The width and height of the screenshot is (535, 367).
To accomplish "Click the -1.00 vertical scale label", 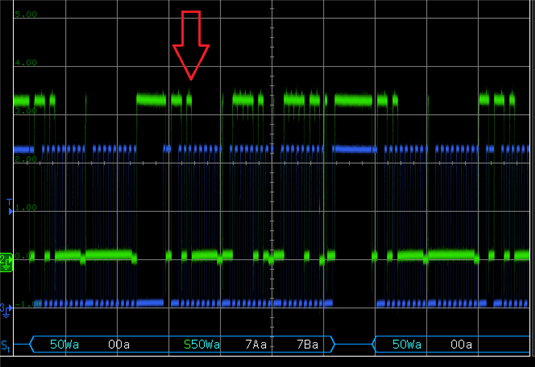I will click(28, 304).
